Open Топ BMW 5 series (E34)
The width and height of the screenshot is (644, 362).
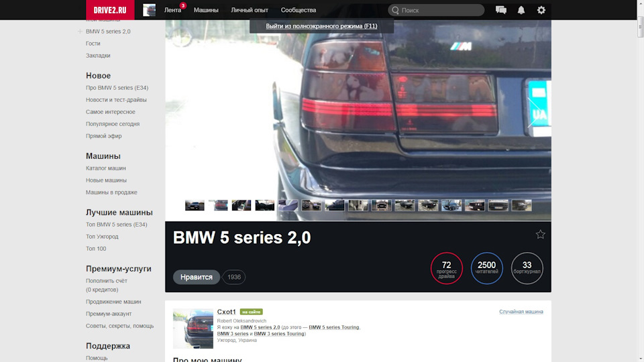click(x=116, y=225)
